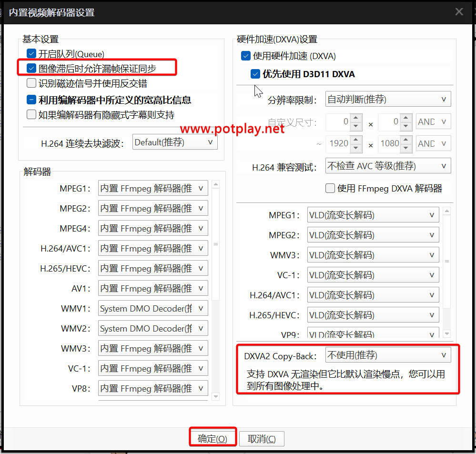This screenshot has width=476, height=454.
Task: Open the AV1 decoder dropdown
Action: click(153, 288)
